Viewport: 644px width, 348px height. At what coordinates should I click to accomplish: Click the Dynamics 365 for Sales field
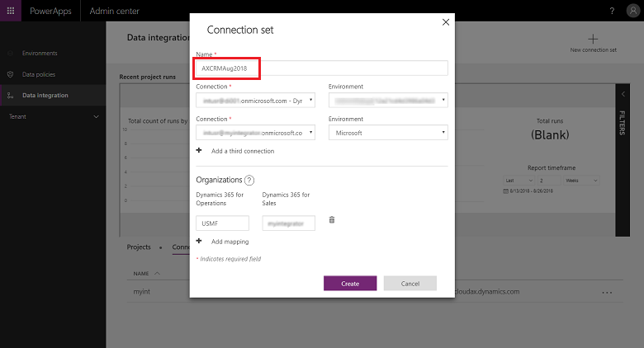289,223
